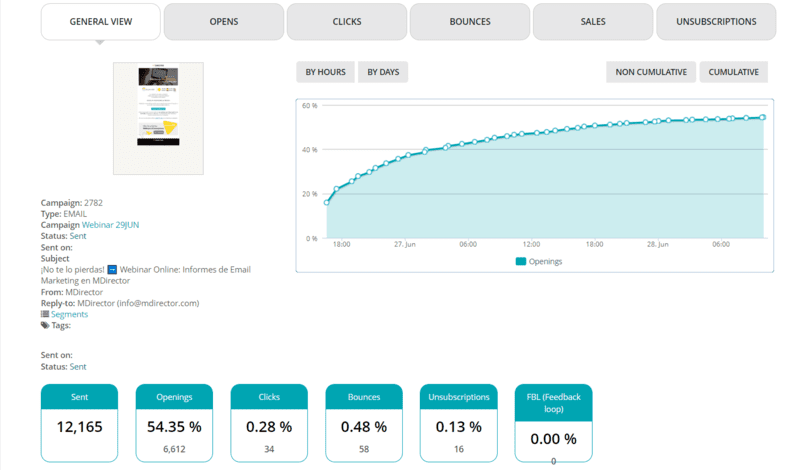Click the Segments list icon

coord(45,314)
